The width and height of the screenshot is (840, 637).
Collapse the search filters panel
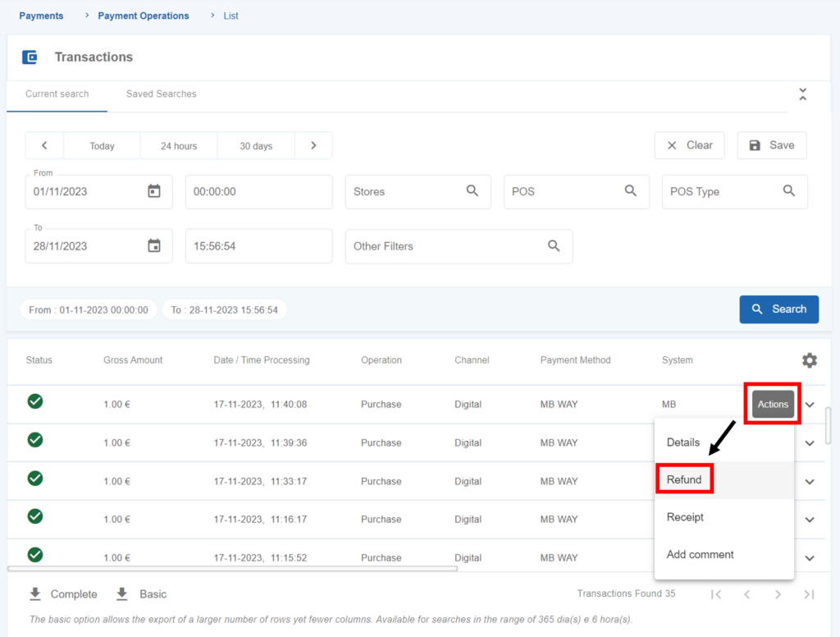[x=802, y=94]
